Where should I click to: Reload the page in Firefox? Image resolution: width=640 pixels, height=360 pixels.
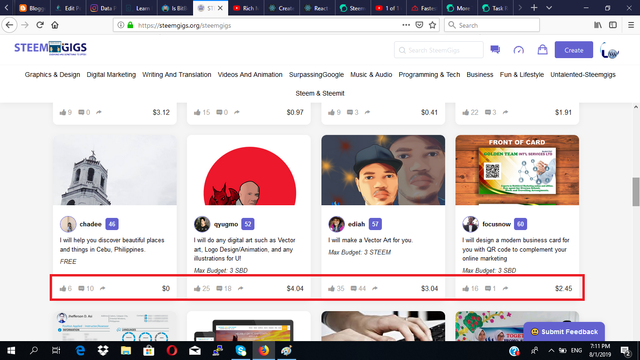40,25
